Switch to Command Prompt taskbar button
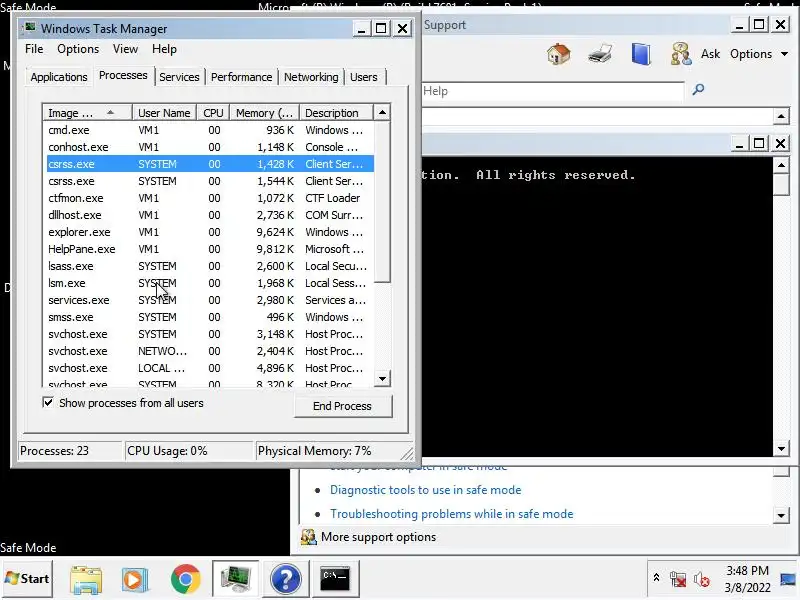This screenshot has width=800, height=600. tap(335, 579)
